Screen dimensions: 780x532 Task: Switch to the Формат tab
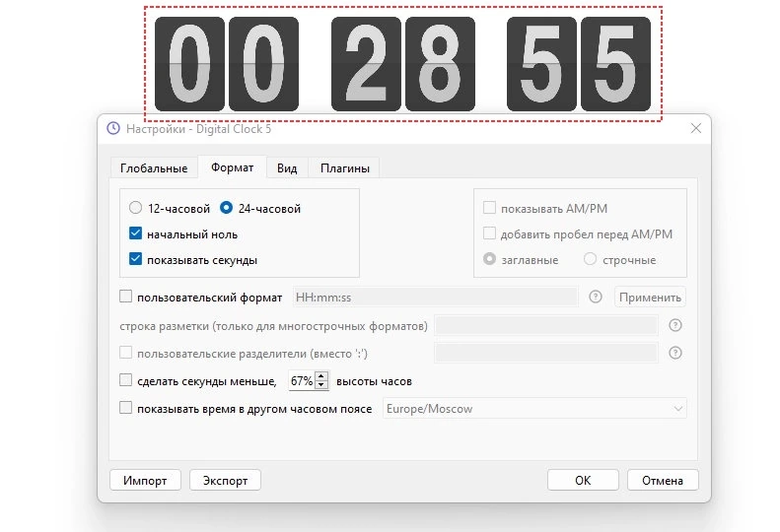233,167
